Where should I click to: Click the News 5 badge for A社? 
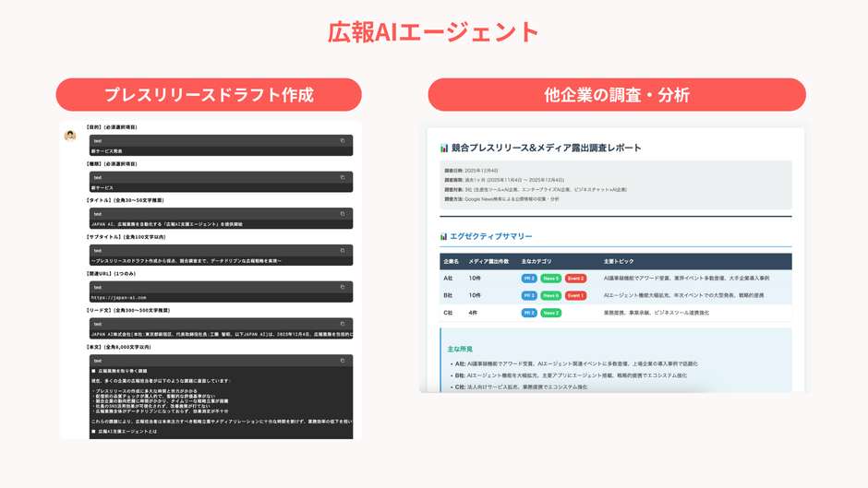tap(551, 278)
